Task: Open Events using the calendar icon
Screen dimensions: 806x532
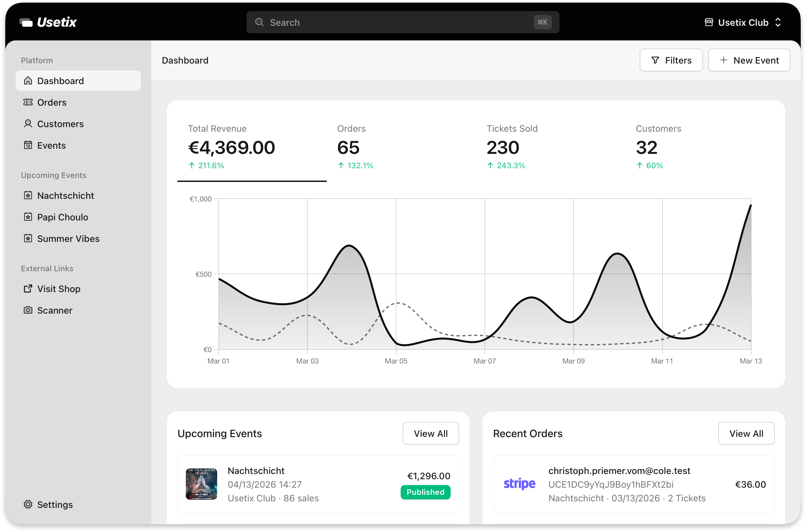Action: point(28,145)
